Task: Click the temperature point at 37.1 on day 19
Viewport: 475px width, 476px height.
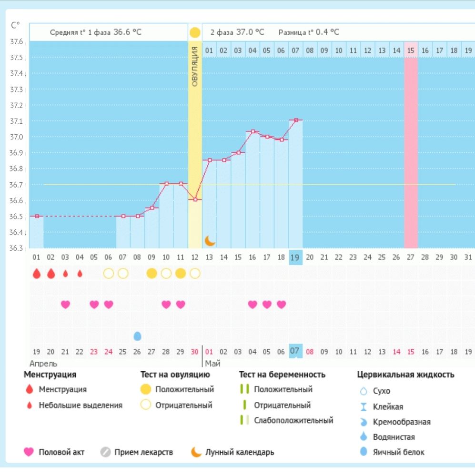Action: click(296, 120)
